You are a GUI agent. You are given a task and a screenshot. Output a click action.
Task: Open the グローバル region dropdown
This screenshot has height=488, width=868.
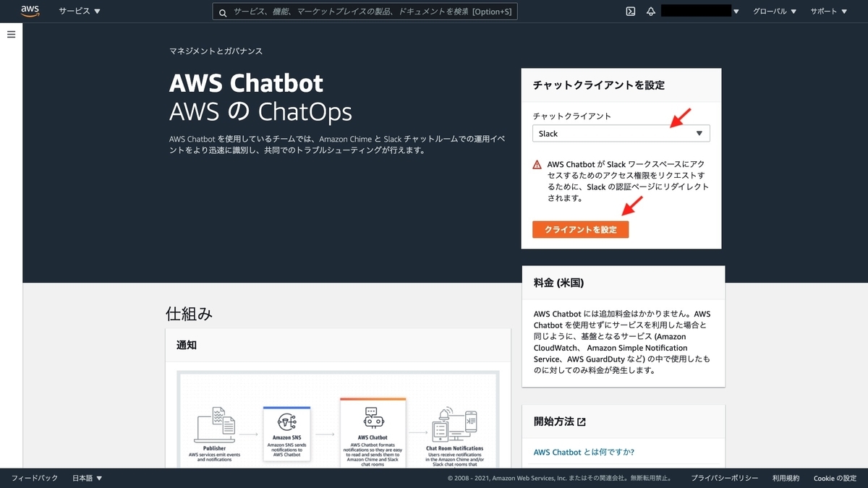(775, 12)
